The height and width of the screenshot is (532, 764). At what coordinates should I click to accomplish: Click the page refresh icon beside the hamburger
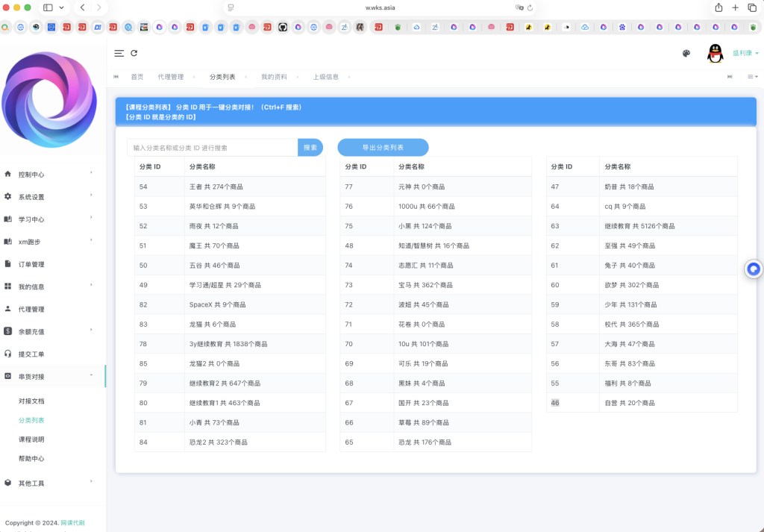[134, 53]
